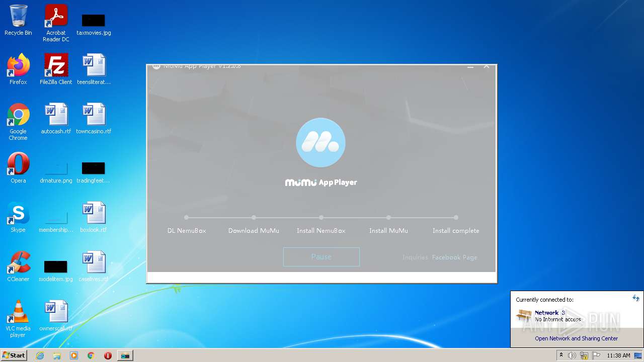This screenshot has height=362, width=644.
Task: Launch VLC media player shortcut
Action: click(x=18, y=319)
